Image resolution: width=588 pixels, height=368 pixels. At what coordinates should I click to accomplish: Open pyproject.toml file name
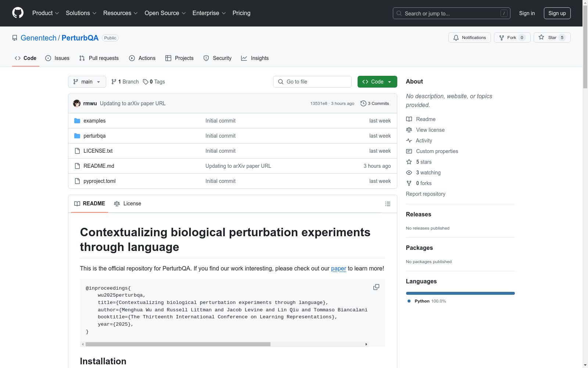coord(100,181)
